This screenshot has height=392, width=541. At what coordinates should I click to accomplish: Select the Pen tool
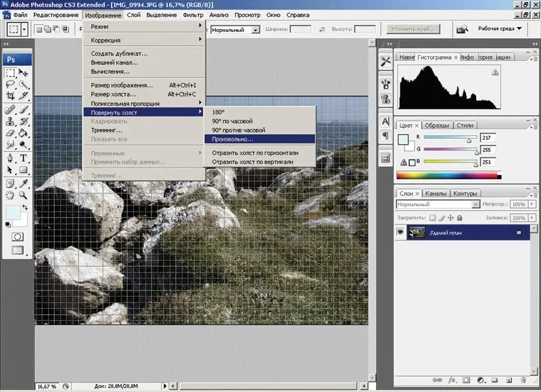point(10,158)
